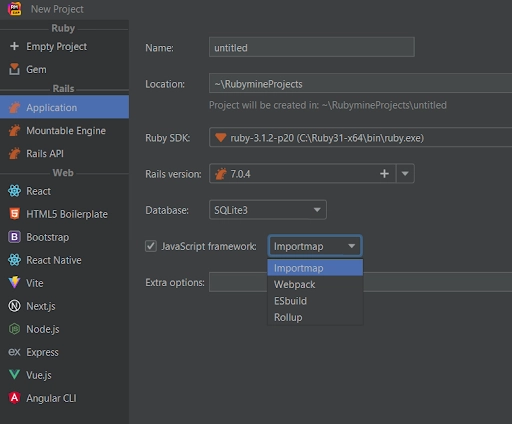Click the Rails icon beside Mountable Engine

coord(14,130)
